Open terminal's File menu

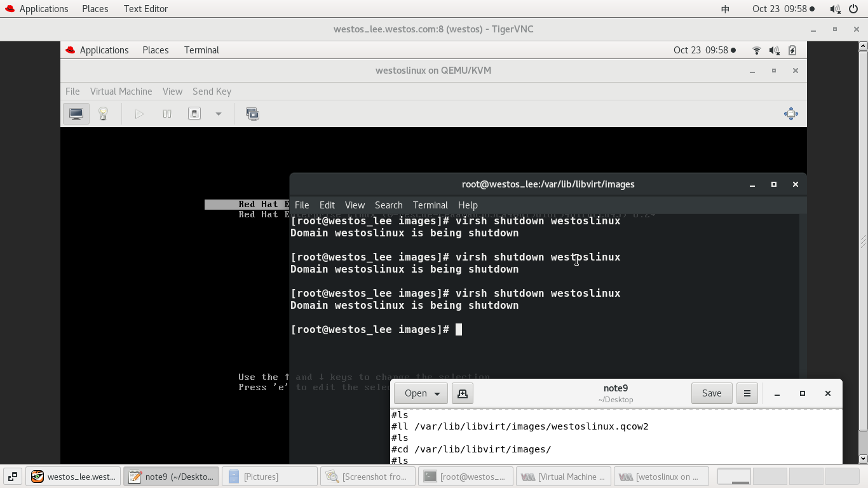click(x=302, y=205)
